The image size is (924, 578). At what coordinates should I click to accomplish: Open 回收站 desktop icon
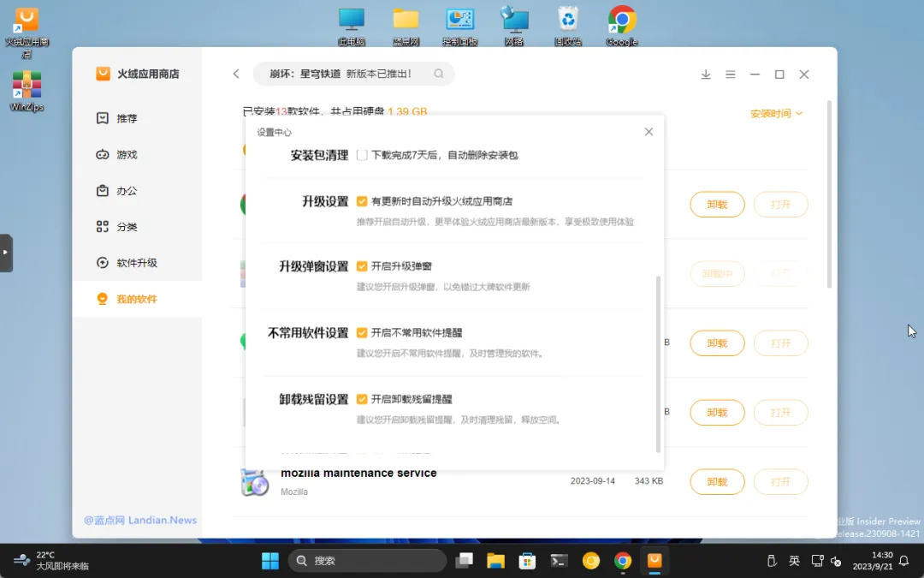pos(568,26)
